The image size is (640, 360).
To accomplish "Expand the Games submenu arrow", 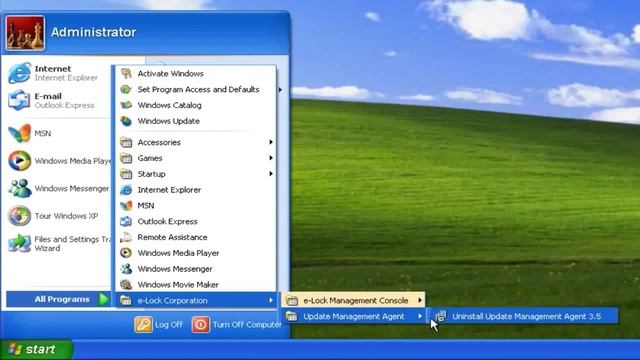I will coord(271,158).
